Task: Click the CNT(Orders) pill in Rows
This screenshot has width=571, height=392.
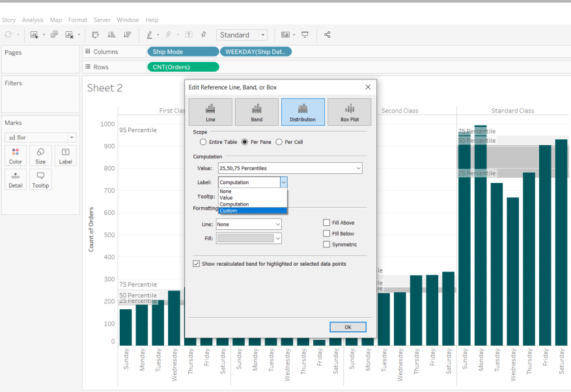Action: (183, 67)
